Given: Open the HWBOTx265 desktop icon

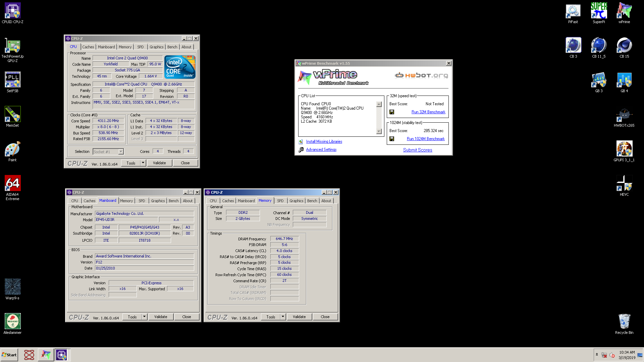Looking at the screenshot, I should [624, 117].
